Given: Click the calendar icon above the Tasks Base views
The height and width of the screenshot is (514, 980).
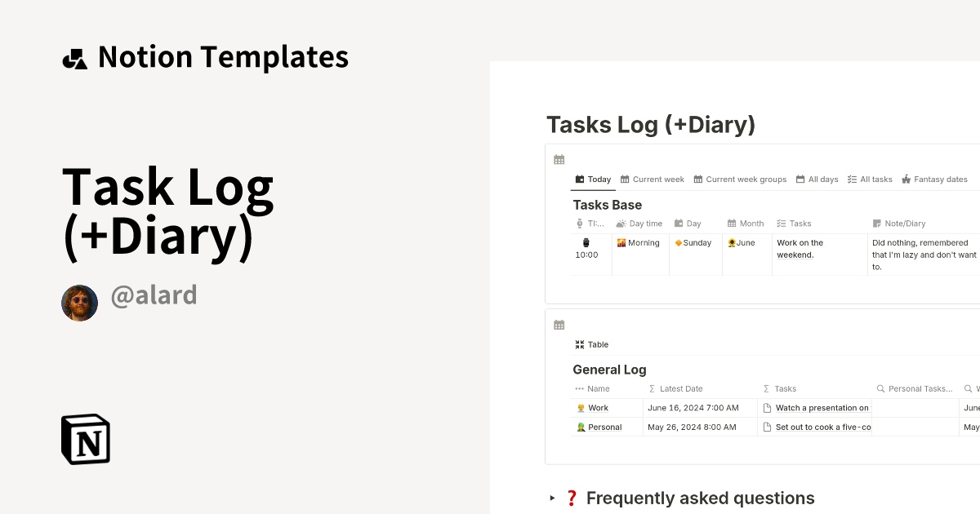Looking at the screenshot, I should click(x=558, y=158).
